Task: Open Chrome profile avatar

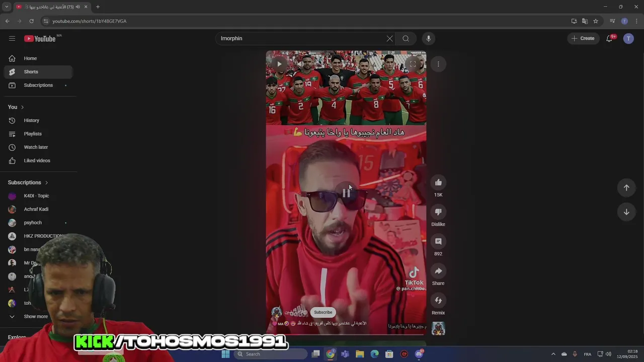Action: 624,21
